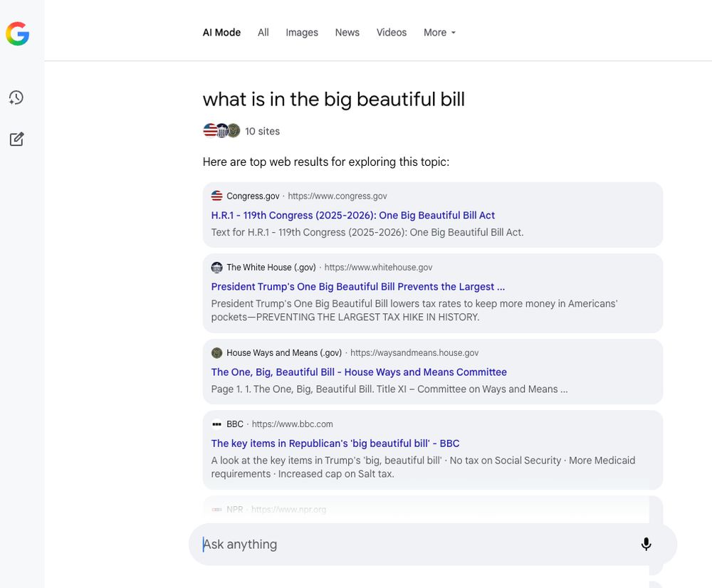Switch to the AI Mode tab
The width and height of the screenshot is (712, 588).
tap(221, 33)
